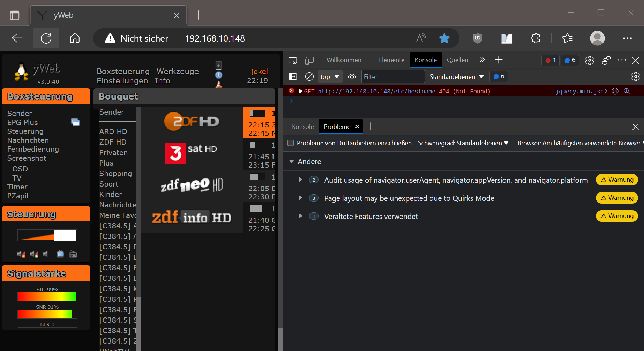Click the uBlock Origin shield icon
This screenshot has height=351, width=644.
click(477, 38)
